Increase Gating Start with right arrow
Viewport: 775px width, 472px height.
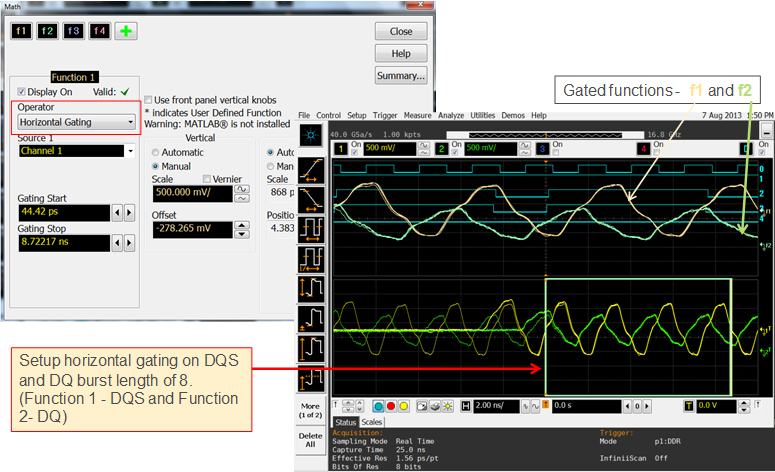tap(129, 213)
